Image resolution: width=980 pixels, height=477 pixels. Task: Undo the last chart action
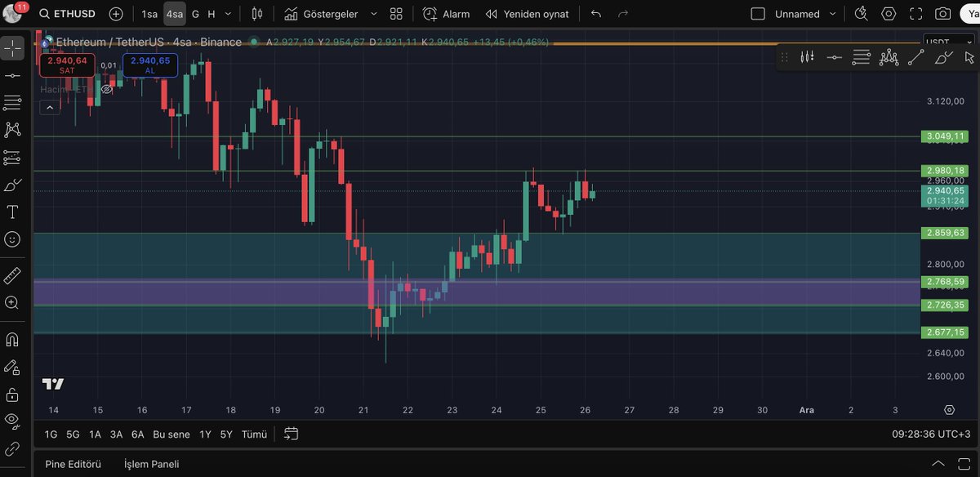pos(596,14)
